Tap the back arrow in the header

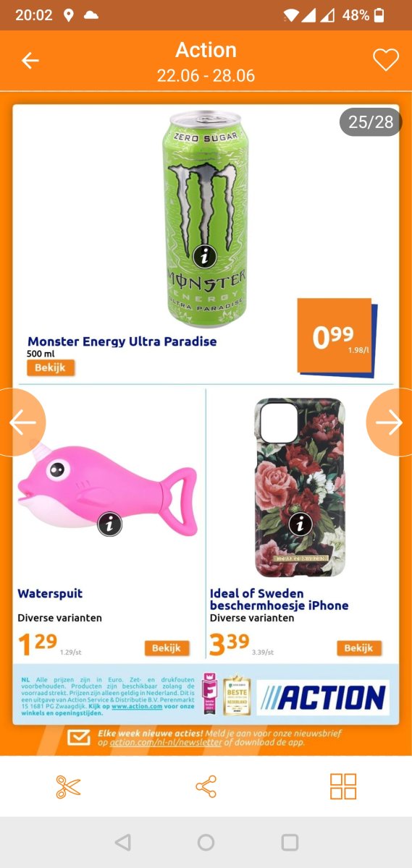[x=30, y=61]
